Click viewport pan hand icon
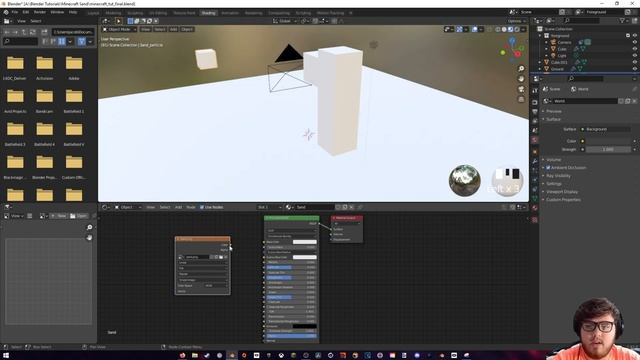Screen dimensions: 640x360 pos(521,79)
